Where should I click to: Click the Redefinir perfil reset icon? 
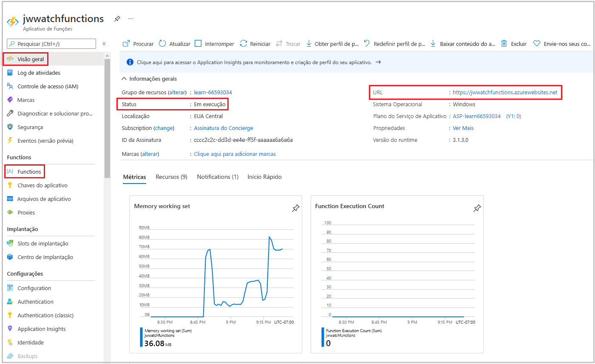pos(367,43)
